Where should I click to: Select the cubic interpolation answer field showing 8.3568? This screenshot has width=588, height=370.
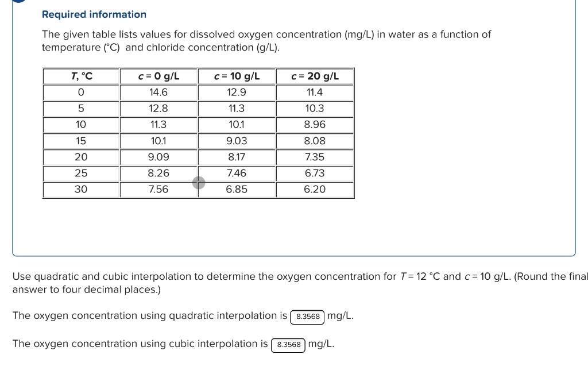pos(288,344)
